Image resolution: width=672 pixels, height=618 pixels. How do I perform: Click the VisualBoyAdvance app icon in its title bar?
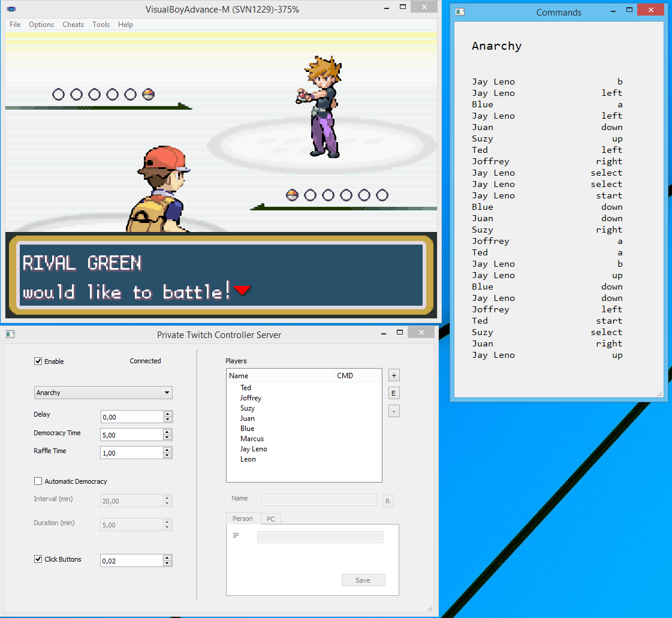(x=11, y=9)
